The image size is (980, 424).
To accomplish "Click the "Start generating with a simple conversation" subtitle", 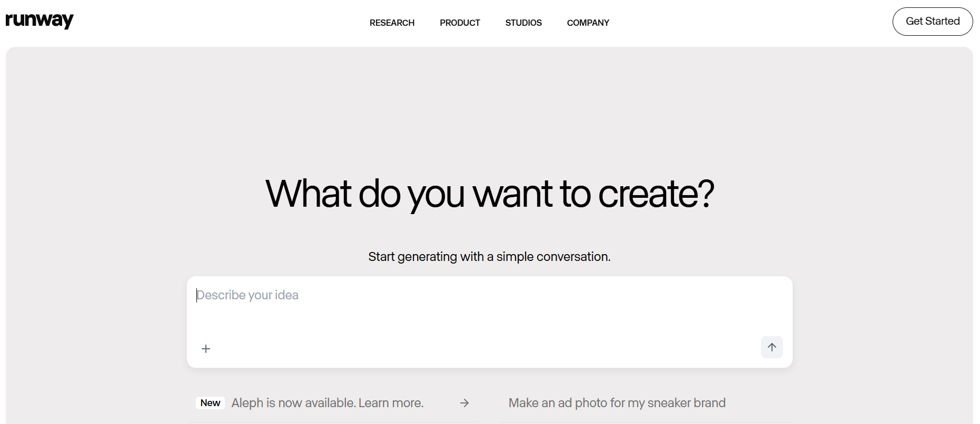I will (x=489, y=257).
